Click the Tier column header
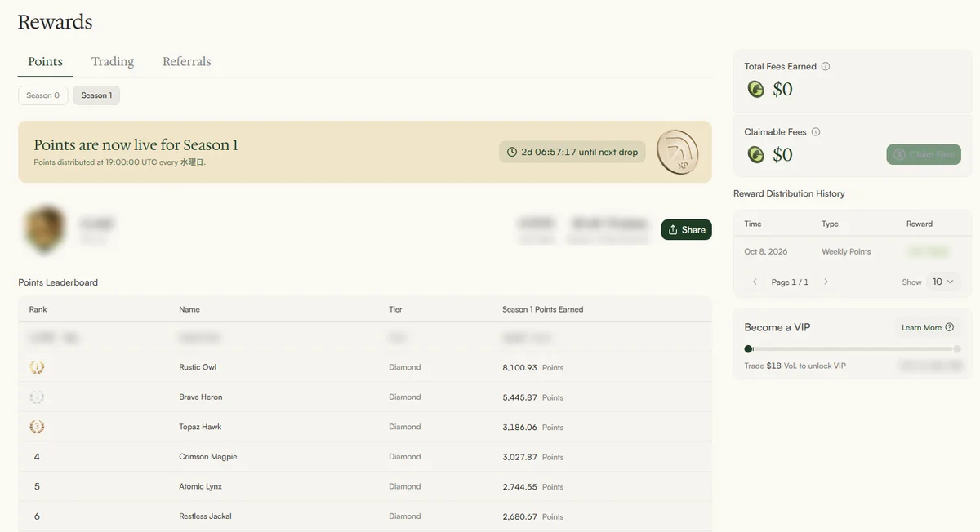The image size is (980, 532). coord(395,309)
